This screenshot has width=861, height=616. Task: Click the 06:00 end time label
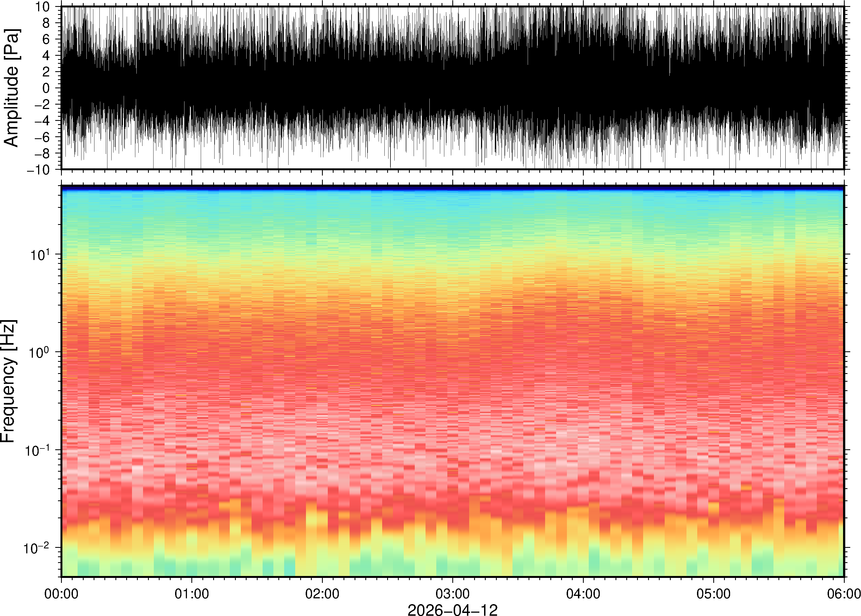(844, 594)
